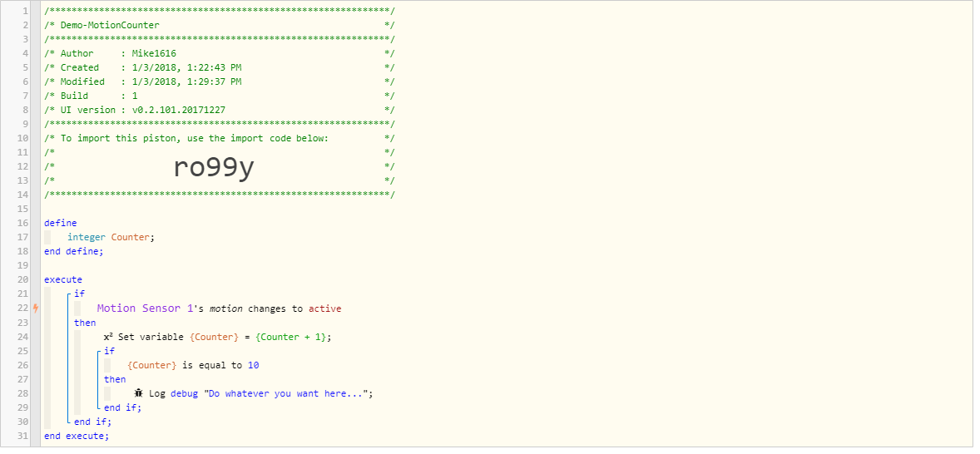Click the outer end if on line 30

click(x=93, y=422)
